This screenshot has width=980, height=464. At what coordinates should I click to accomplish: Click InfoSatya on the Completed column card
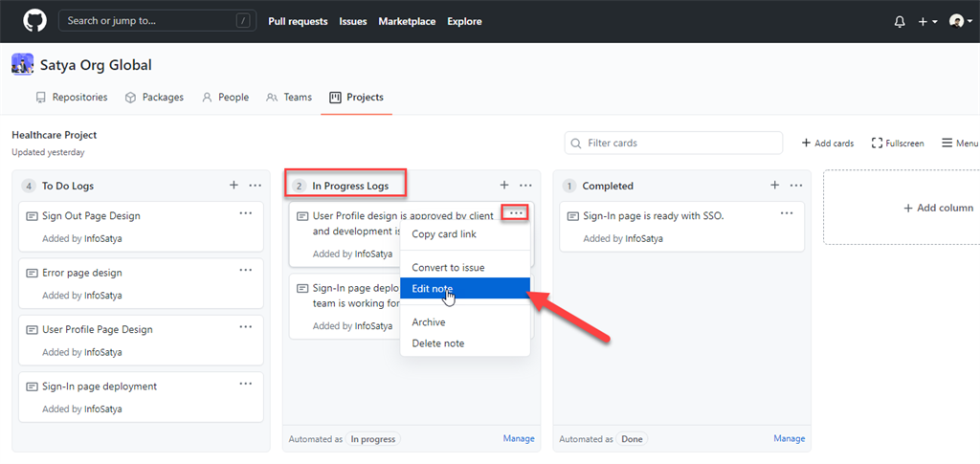click(644, 238)
